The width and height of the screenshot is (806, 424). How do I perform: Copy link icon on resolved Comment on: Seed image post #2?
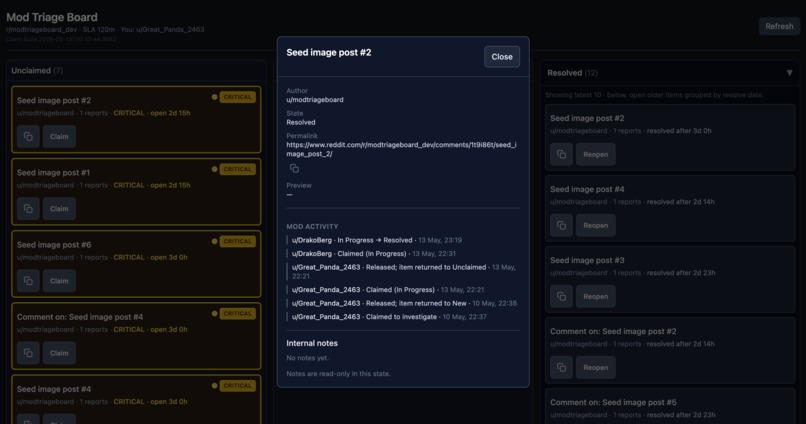click(x=561, y=367)
